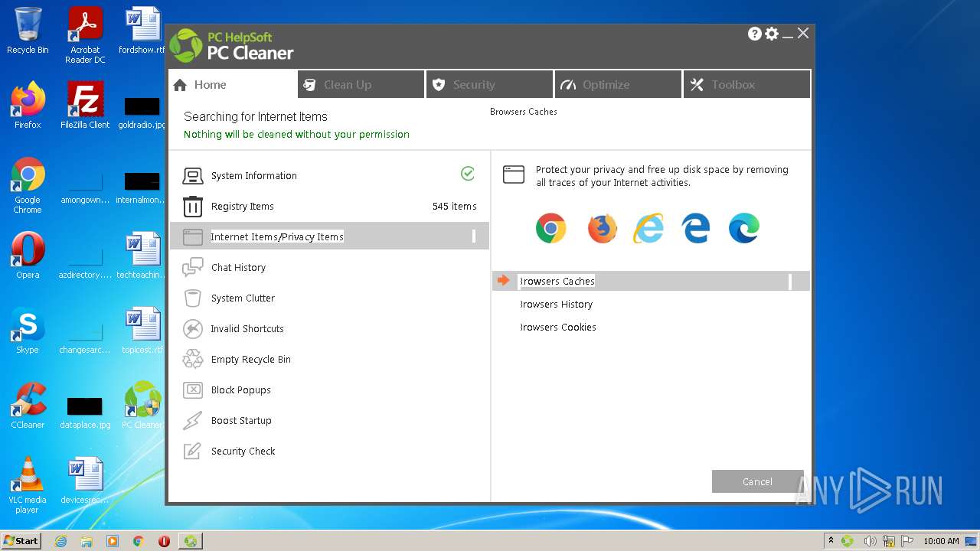
Task: Open Windows Media Player from the taskbar
Action: 113,541
